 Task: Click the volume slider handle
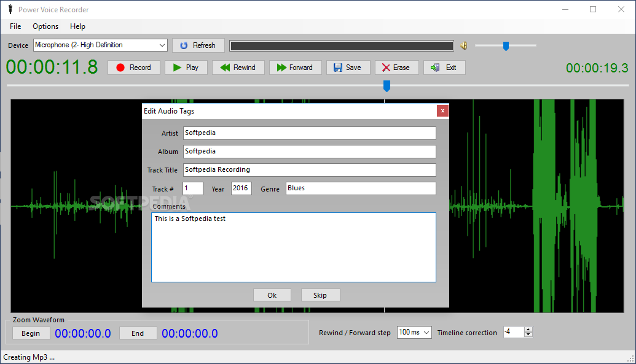click(506, 46)
